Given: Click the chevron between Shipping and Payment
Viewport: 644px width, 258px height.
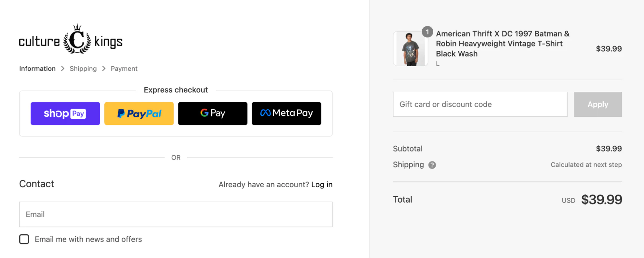Looking at the screenshot, I should point(104,69).
